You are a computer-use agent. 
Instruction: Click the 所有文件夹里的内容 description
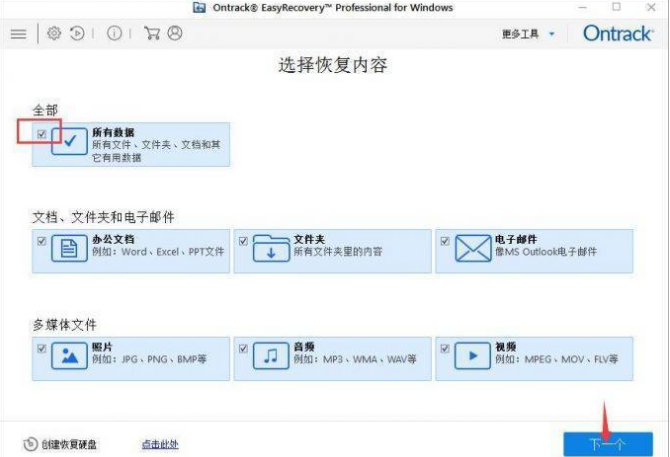338,252
